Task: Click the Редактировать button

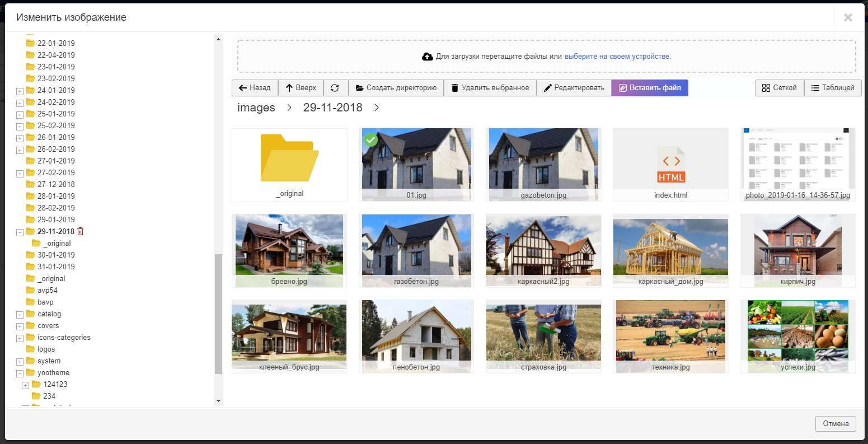Action: coord(574,88)
